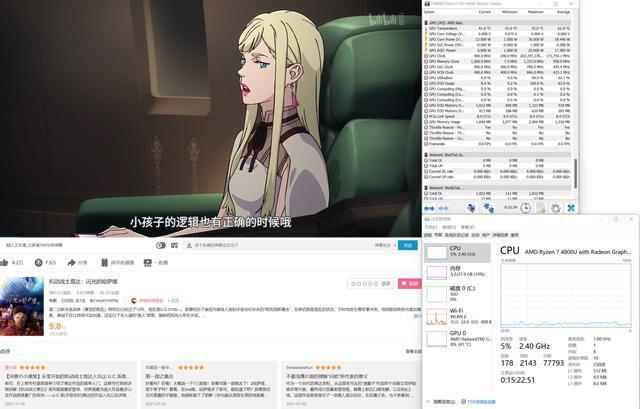Click HWiNFO clock reset timer icon
The image size is (640, 409).
coord(525,208)
